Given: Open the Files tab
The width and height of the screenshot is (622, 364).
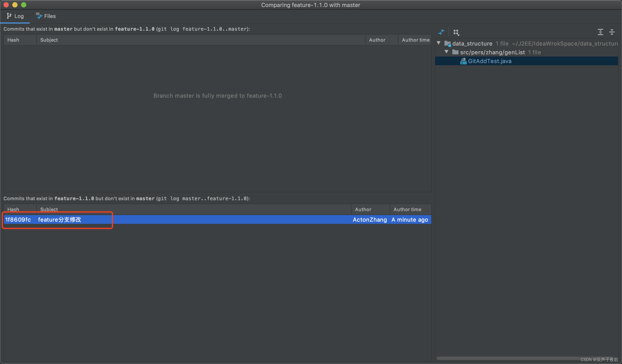Looking at the screenshot, I should click(x=46, y=16).
